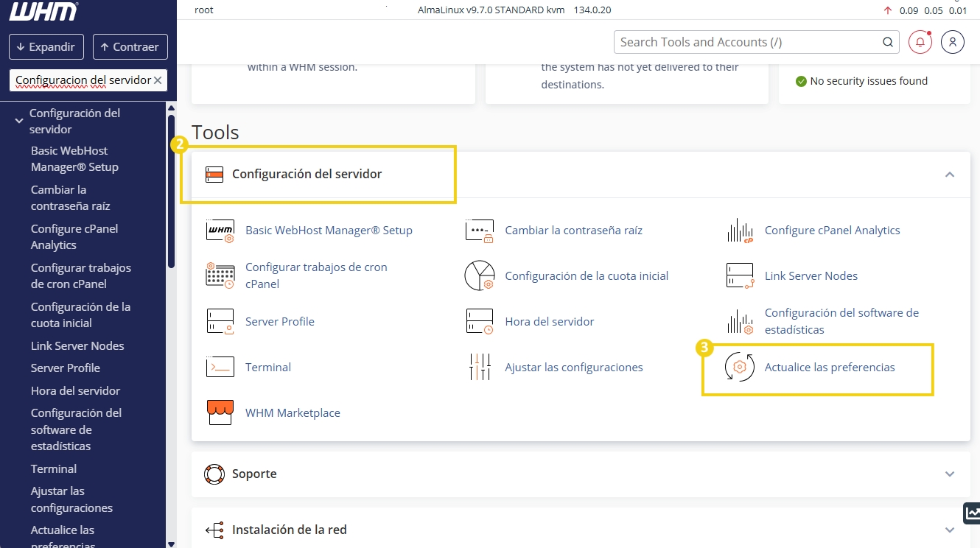
Task: Click the WHM Marketplace storefront icon
Action: (220, 412)
